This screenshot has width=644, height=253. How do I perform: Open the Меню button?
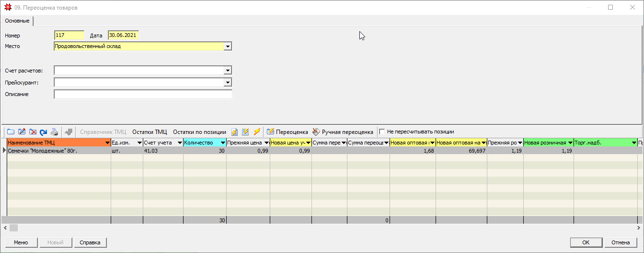[21, 242]
